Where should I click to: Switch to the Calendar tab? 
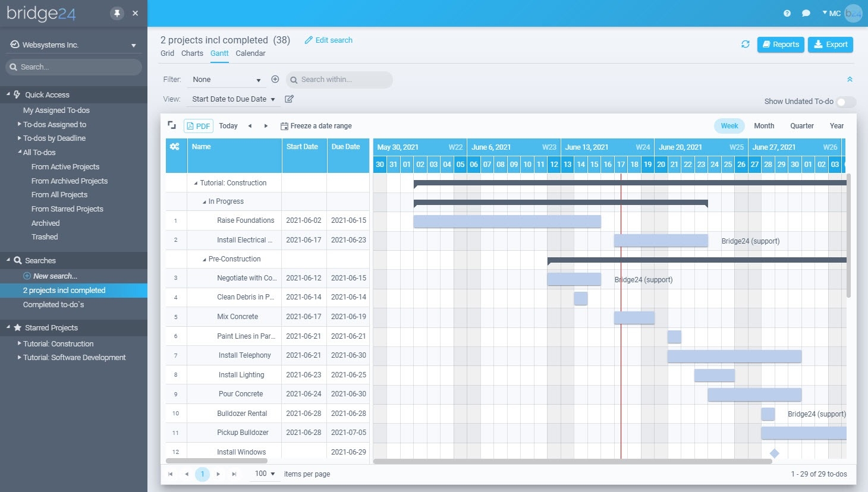coord(250,53)
